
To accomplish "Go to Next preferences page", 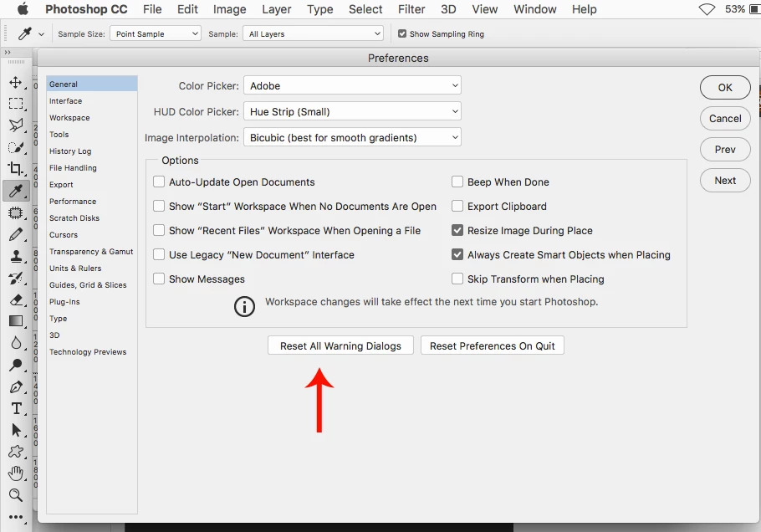I will click(x=725, y=181).
